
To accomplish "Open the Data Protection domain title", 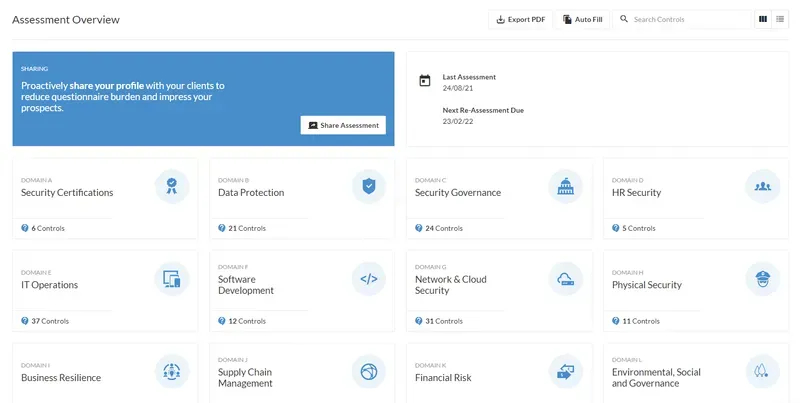I will [x=251, y=192].
